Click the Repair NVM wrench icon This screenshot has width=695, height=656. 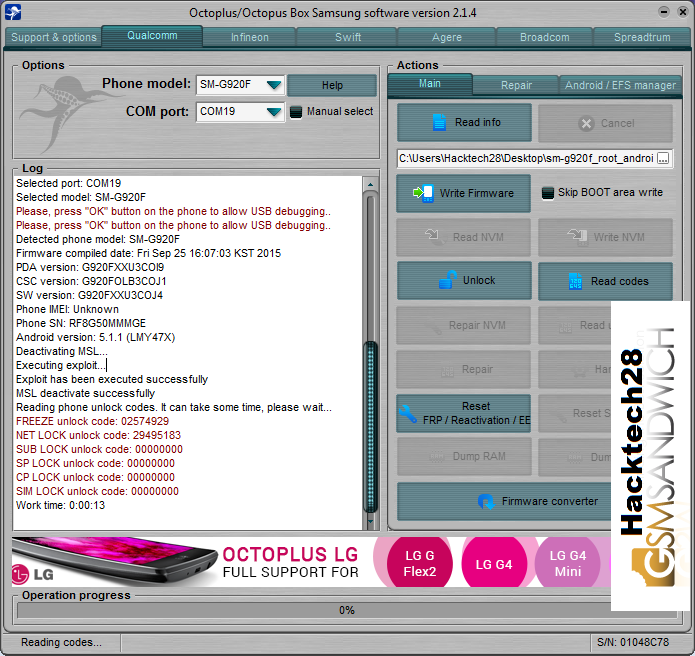tap(433, 327)
